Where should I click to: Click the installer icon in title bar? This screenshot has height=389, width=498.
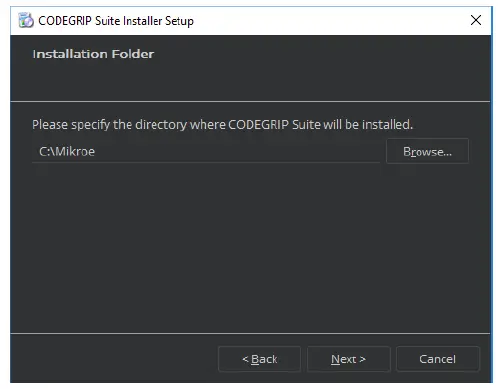coord(26,20)
